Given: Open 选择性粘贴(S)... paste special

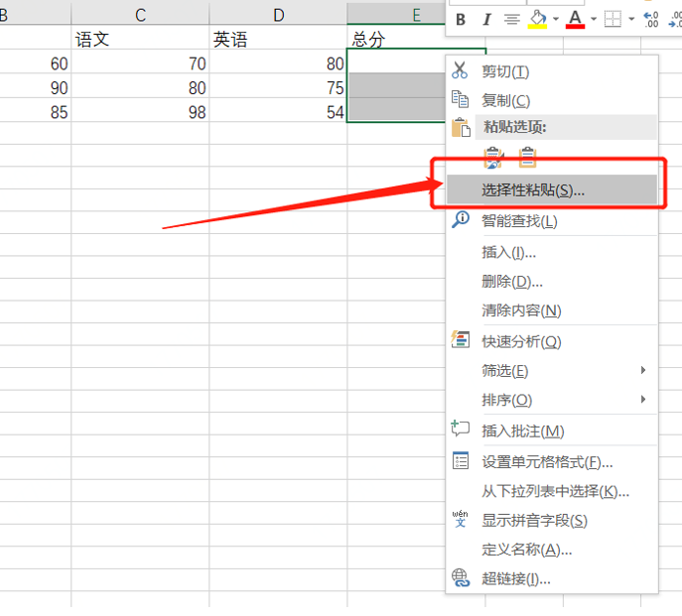Looking at the screenshot, I should tap(552, 190).
